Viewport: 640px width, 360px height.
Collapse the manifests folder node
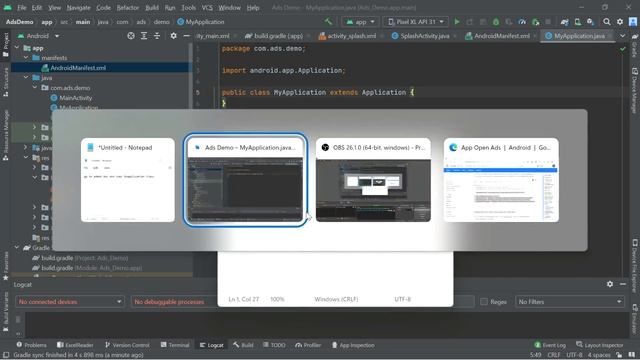27,58
